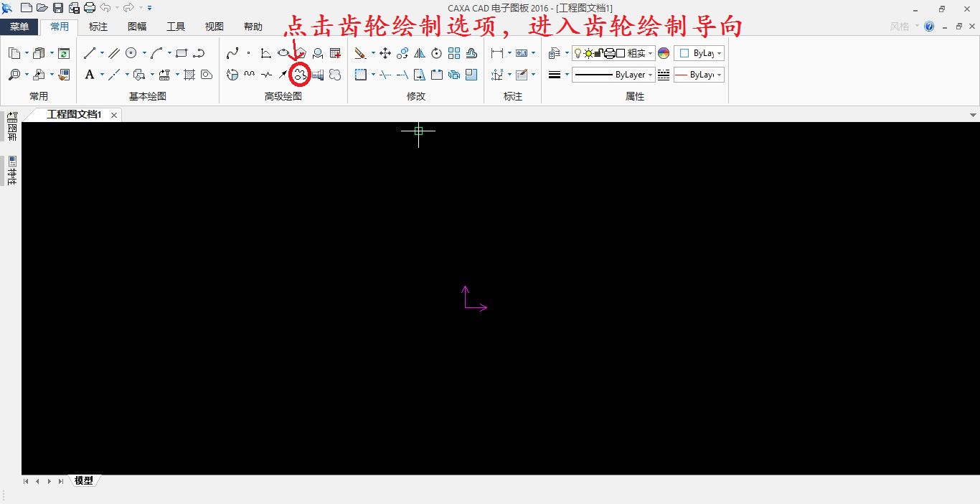Click the Save icon
This screenshot has width=980, height=504.
click(x=58, y=8)
